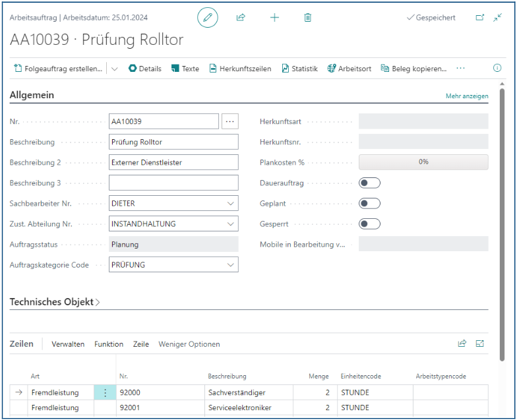Click expand icon in Zeilen section
This screenshot has height=420, width=517.
480,344
